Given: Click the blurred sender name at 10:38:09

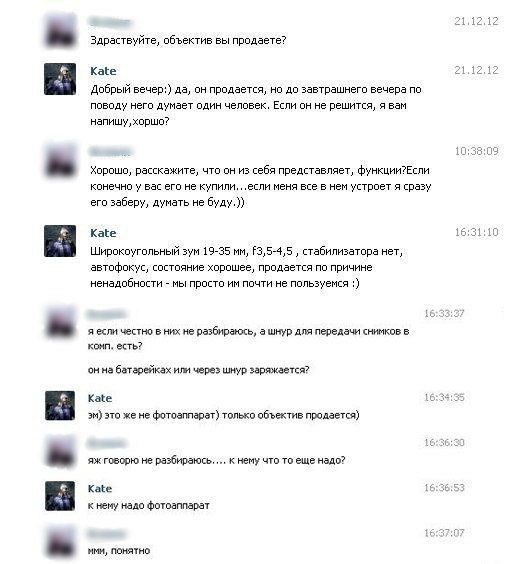Looking at the screenshot, I should point(110,152).
